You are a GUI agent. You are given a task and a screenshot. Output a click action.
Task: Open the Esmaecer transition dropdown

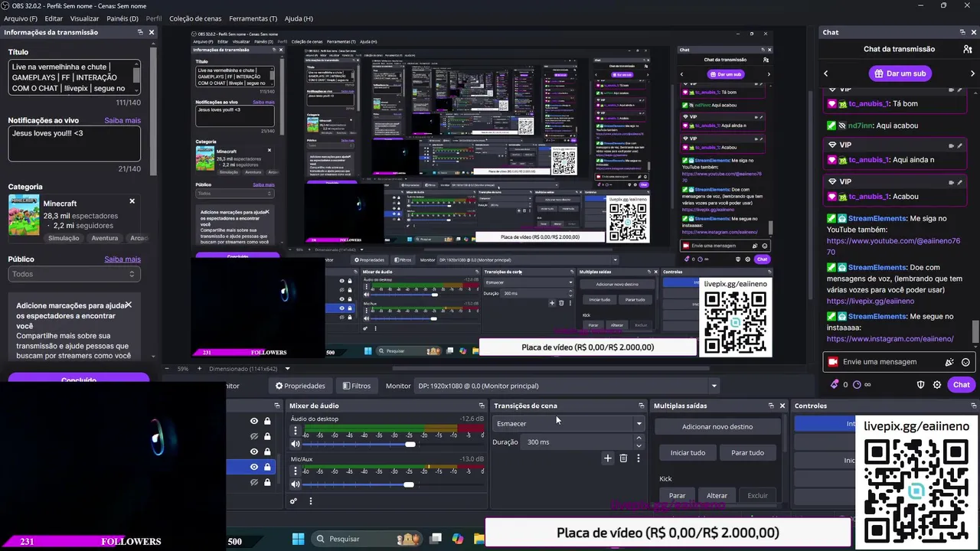point(568,423)
